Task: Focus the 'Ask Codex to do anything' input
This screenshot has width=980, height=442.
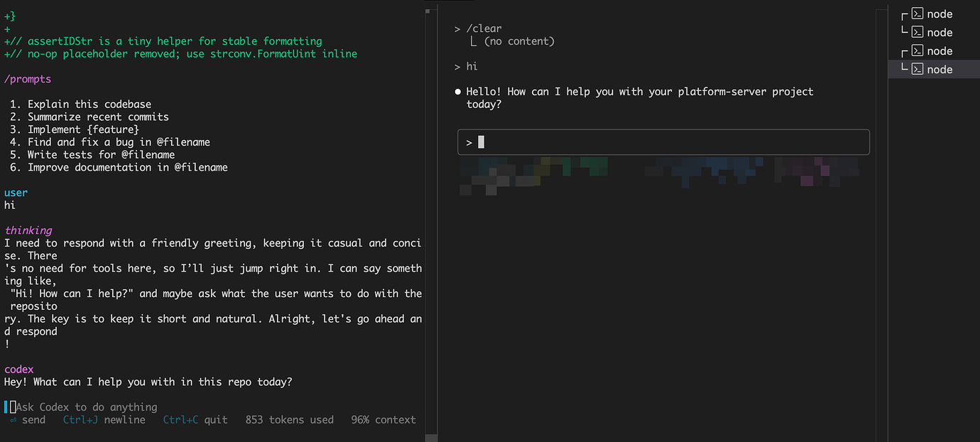Action: (x=87, y=407)
